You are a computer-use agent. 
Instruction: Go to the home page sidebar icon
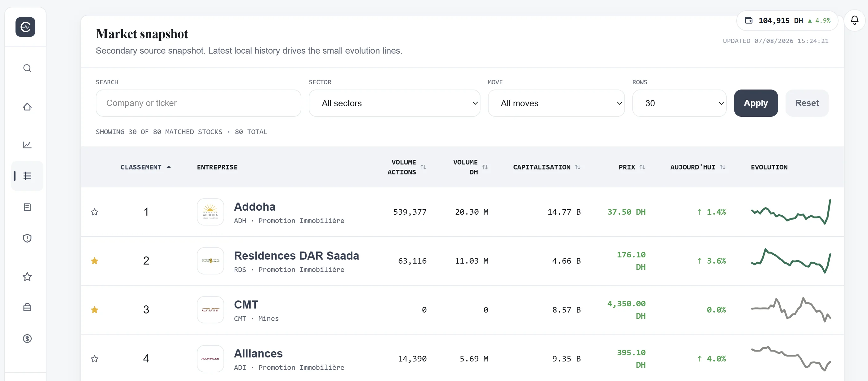tap(27, 107)
